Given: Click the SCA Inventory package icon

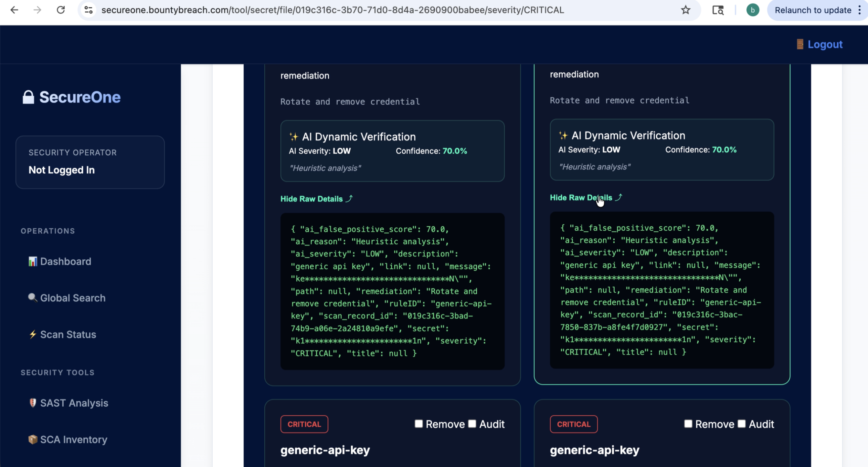Looking at the screenshot, I should tap(33, 440).
